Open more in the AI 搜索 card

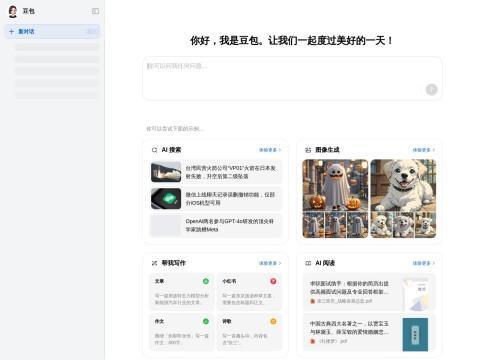[270, 150]
